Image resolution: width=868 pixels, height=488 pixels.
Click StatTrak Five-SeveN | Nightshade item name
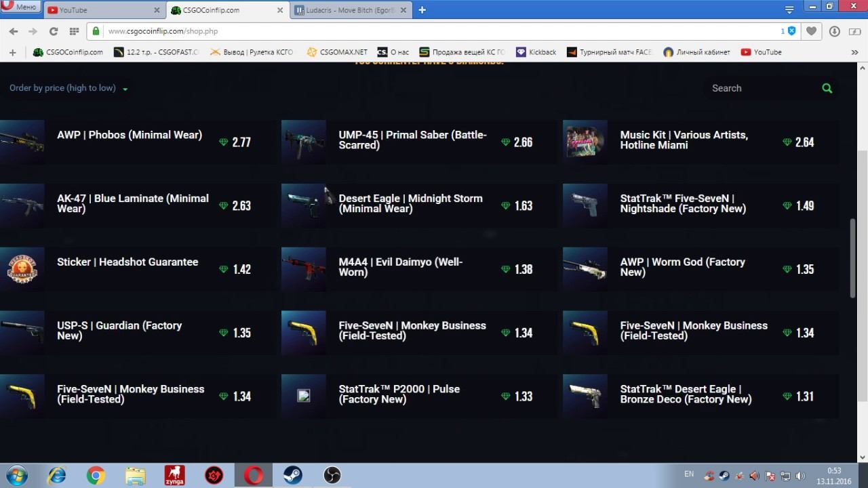pos(683,204)
